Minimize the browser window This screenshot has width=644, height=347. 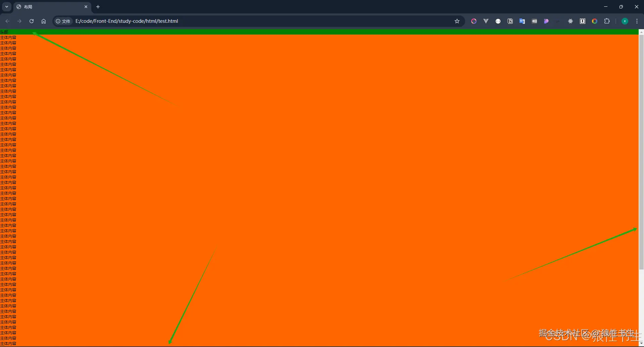click(606, 7)
